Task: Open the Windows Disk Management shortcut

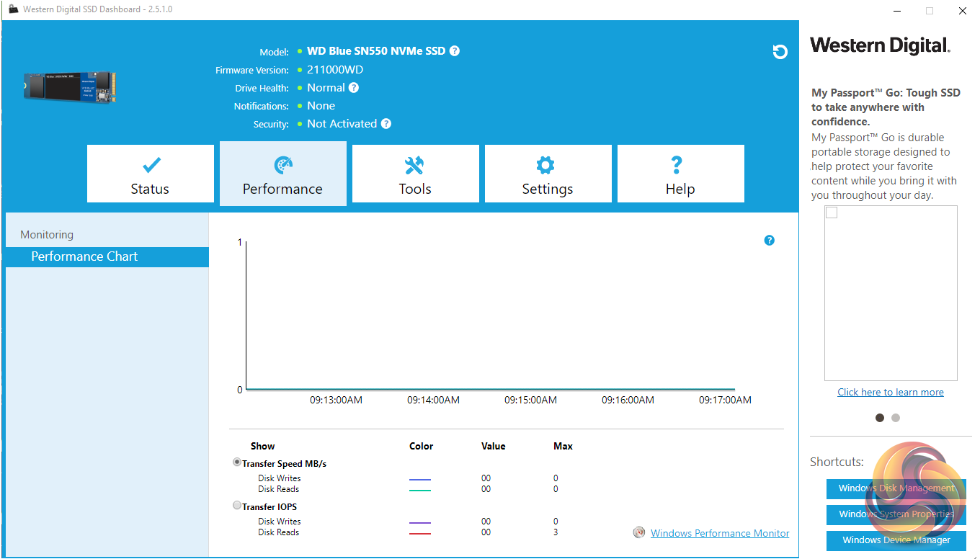Action: 896,488
